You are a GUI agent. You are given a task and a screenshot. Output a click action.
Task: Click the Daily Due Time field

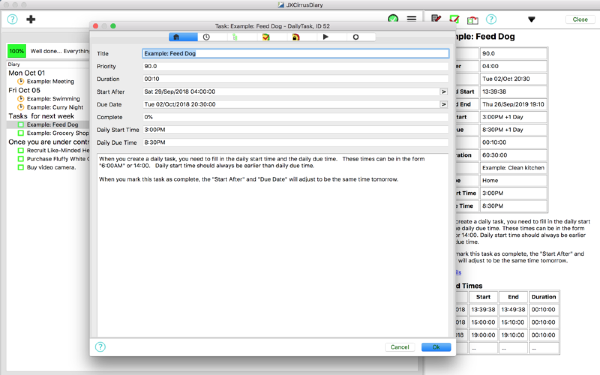(x=295, y=142)
